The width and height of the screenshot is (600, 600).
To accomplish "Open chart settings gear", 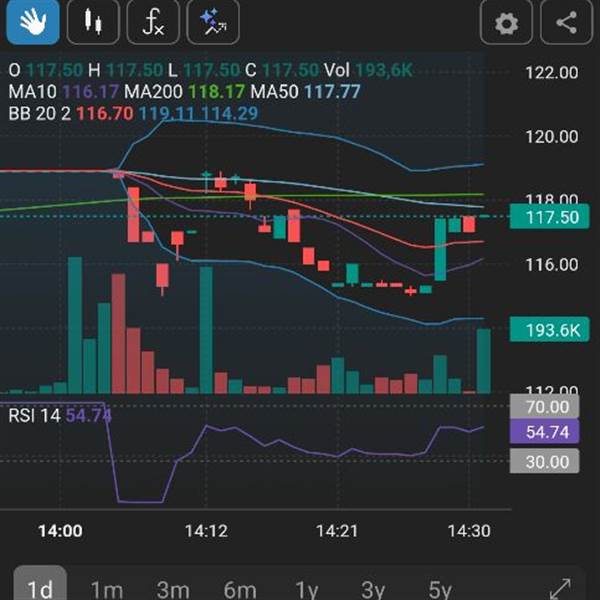I will tap(506, 22).
